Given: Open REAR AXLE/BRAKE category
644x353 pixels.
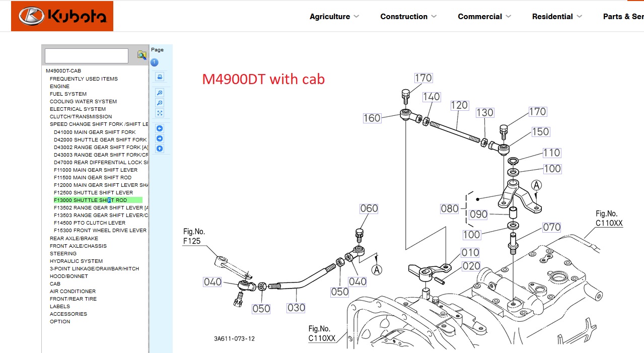Looking at the screenshot, I should click(74, 238).
